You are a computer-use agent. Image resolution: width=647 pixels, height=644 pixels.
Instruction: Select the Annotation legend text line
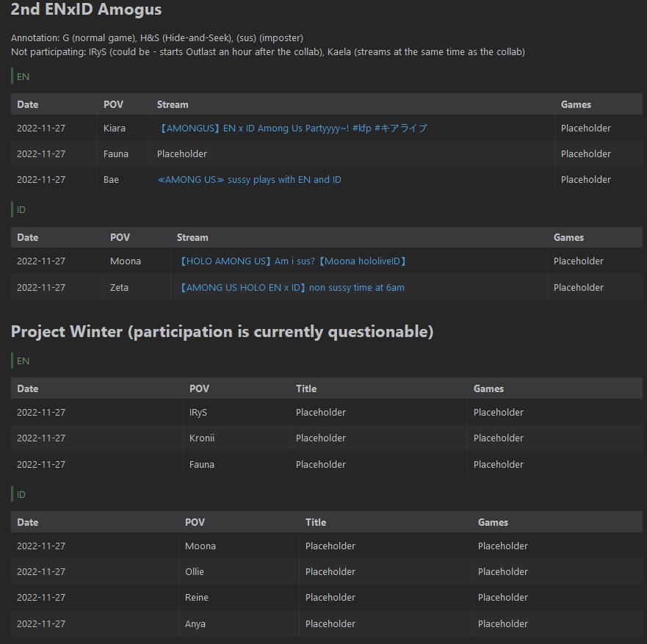pos(157,37)
